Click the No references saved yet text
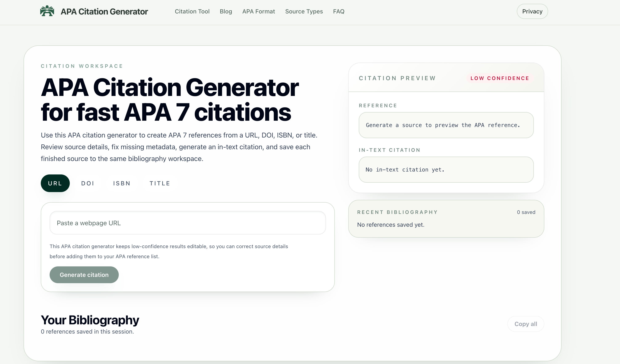Image resolution: width=620 pixels, height=364 pixels. [391, 225]
